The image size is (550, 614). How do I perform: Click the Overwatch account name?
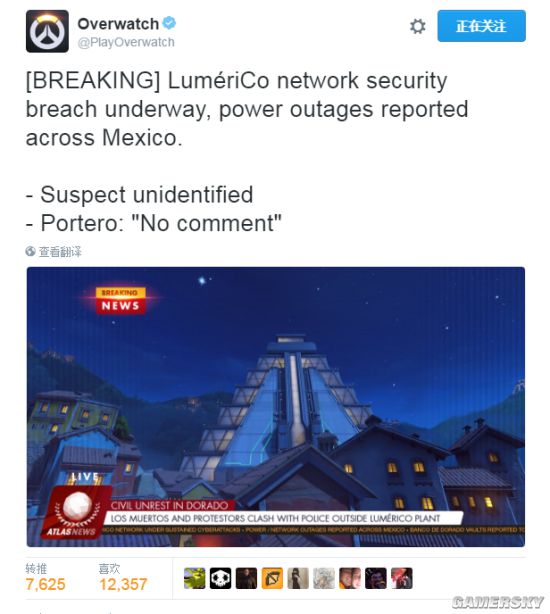click(x=118, y=24)
